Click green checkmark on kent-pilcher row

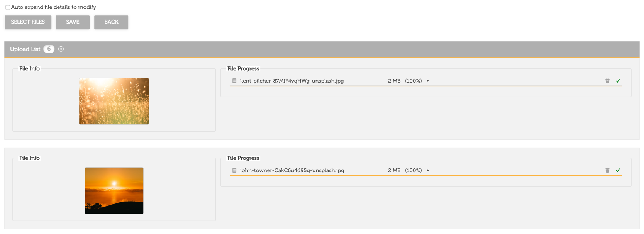coord(618,81)
